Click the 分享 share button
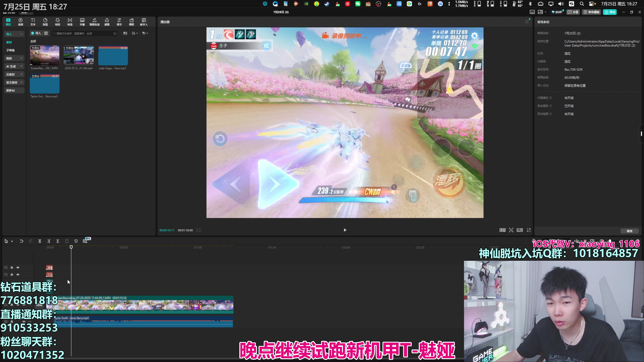Screen dimensions: 644x362 pyautogui.click(x=573, y=12)
